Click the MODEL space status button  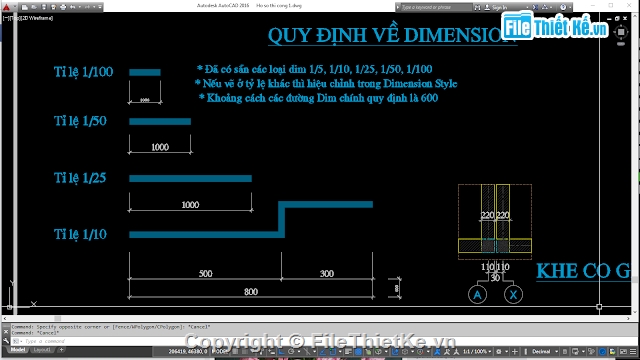point(220,351)
